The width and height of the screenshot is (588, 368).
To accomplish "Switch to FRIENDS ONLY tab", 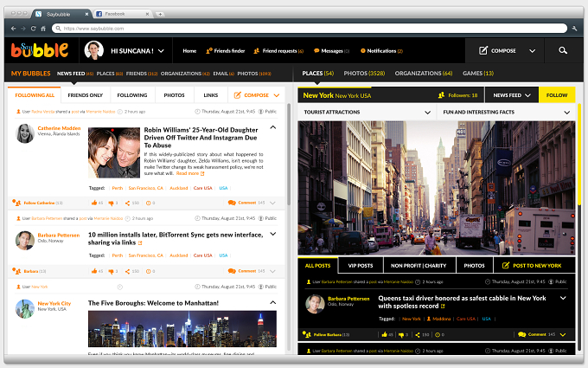I will [86, 95].
